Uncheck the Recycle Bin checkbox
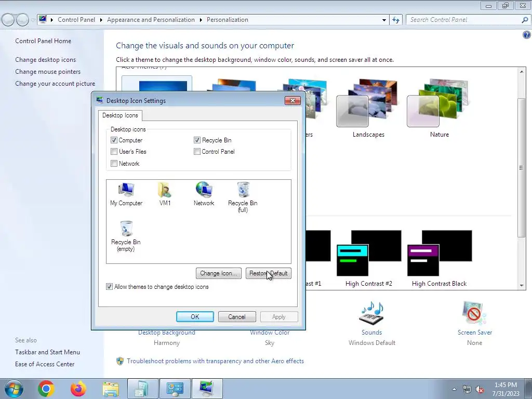The width and height of the screenshot is (532, 399). pyautogui.click(x=197, y=140)
